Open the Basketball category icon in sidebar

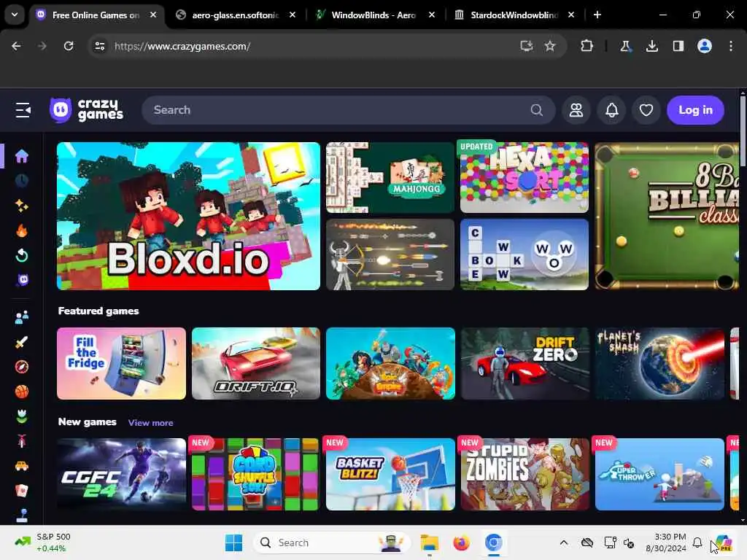point(21,392)
